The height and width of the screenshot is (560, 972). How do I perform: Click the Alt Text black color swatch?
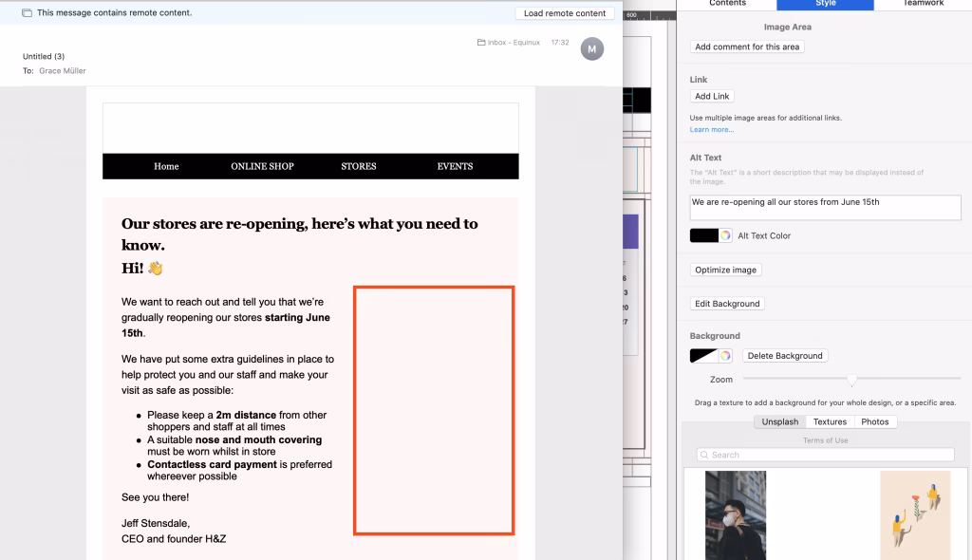704,235
